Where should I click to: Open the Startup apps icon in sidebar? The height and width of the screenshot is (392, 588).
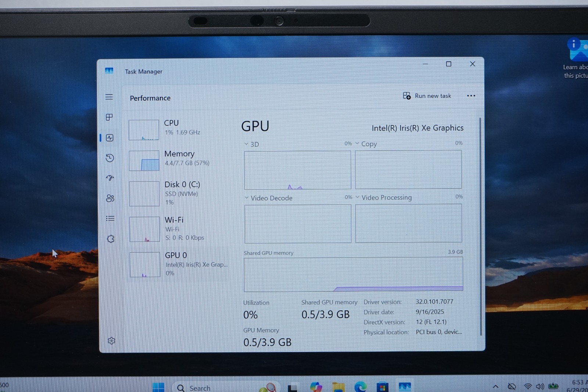click(110, 178)
